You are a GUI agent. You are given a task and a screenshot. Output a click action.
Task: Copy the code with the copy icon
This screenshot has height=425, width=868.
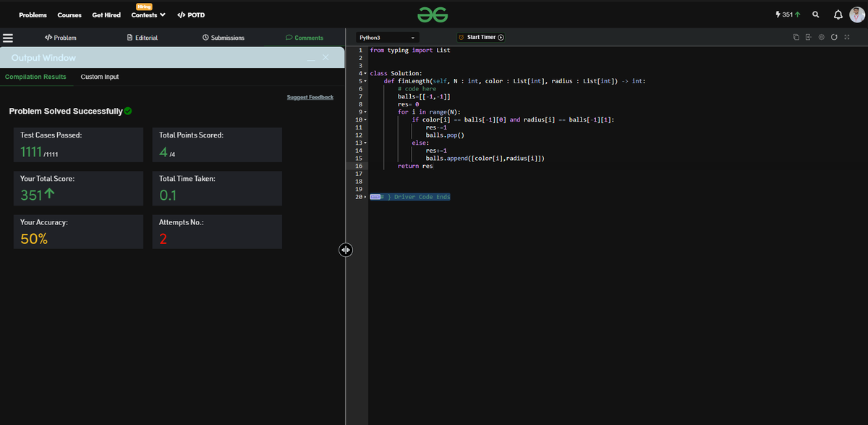(x=796, y=38)
